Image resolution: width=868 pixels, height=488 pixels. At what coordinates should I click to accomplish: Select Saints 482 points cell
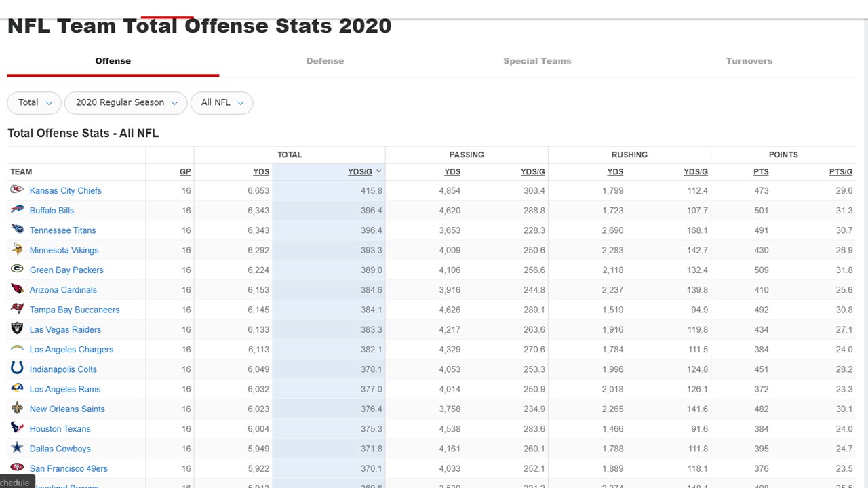coord(761,409)
